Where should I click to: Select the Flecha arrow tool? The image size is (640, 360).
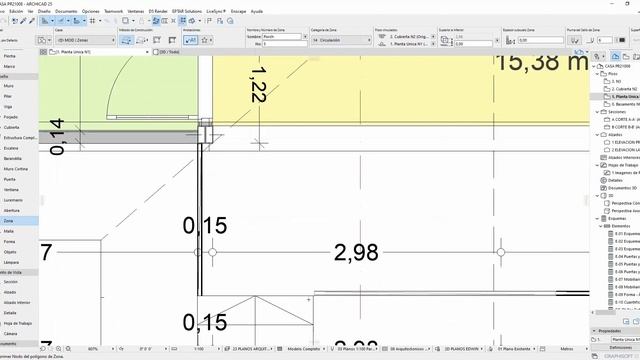coord(9,56)
